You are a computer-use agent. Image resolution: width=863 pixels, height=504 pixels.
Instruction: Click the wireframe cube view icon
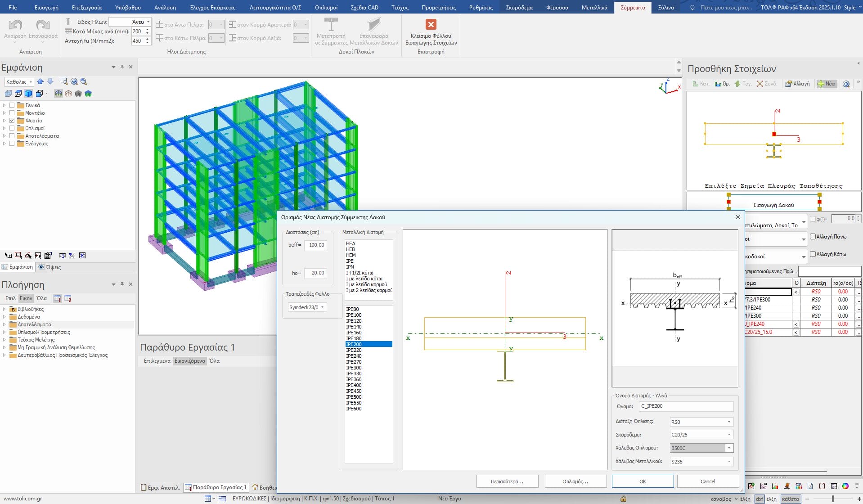[18, 94]
